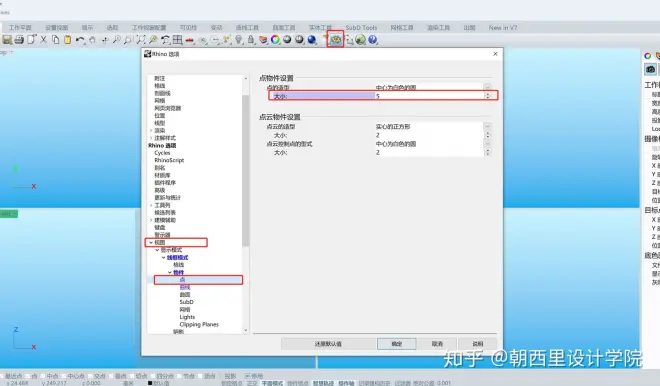The height and width of the screenshot is (386, 660).
Task: Click the point 大小 value field
Action: point(429,96)
